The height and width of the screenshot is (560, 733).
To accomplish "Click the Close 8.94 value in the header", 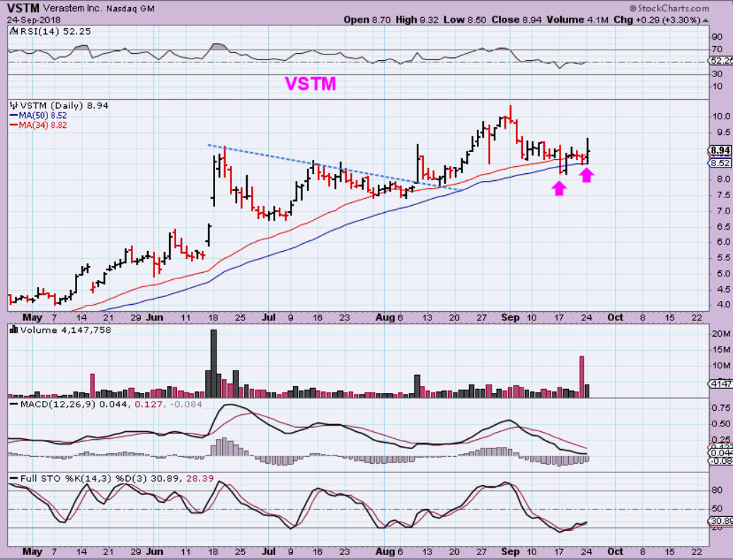I will click(516, 20).
